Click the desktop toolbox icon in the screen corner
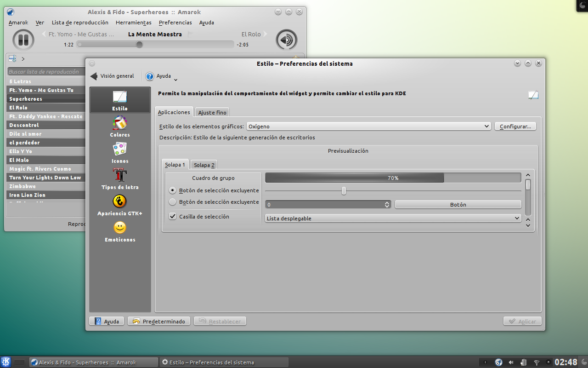This screenshot has width=588, height=368. [582, 5]
